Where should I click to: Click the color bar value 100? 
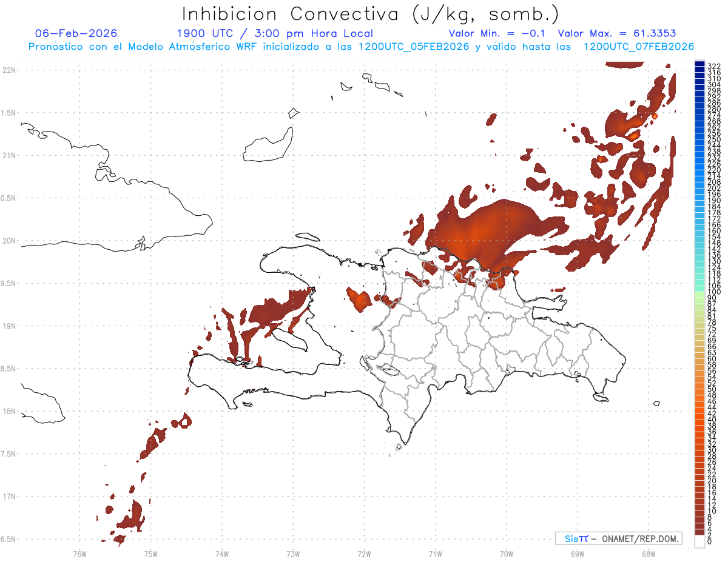pyautogui.click(x=714, y=292)
